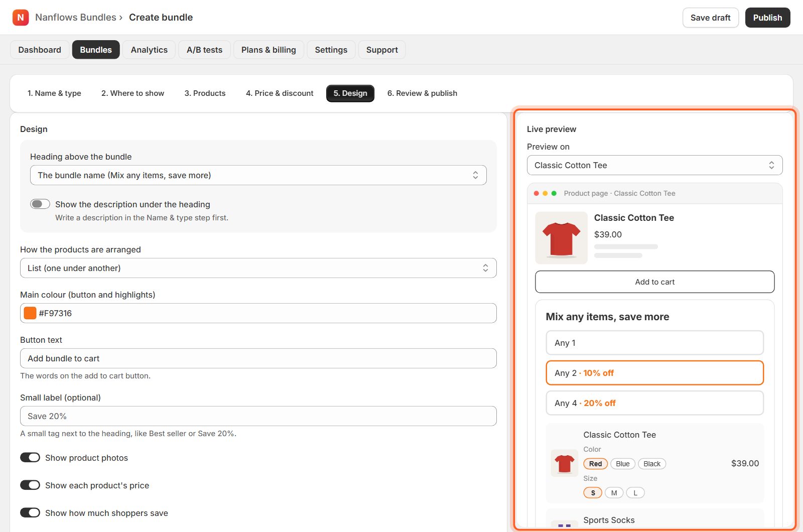
Task: Click the Nanflows Bundles breadcrumb link
Action: (x=76, y=18)
